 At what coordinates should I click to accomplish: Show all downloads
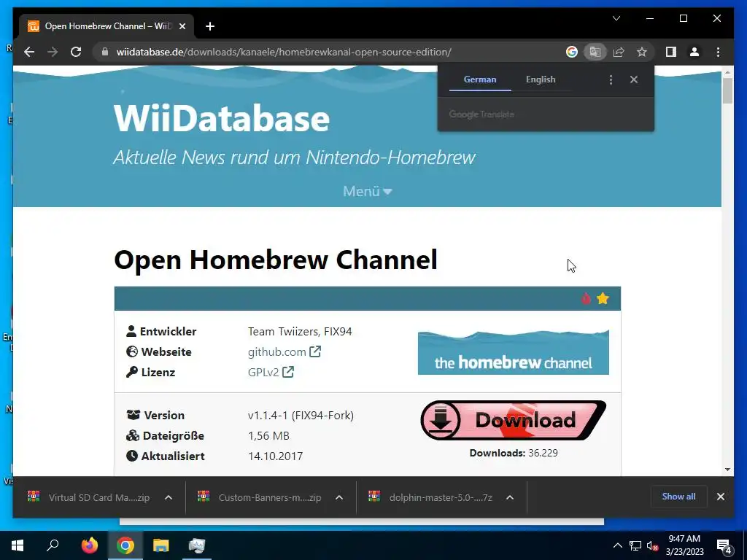click(678, 496)
